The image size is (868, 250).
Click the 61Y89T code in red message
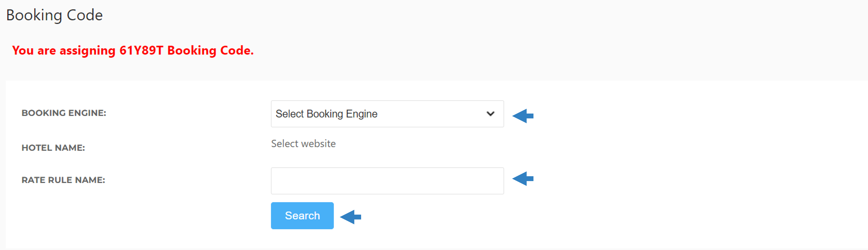[141, 50]
